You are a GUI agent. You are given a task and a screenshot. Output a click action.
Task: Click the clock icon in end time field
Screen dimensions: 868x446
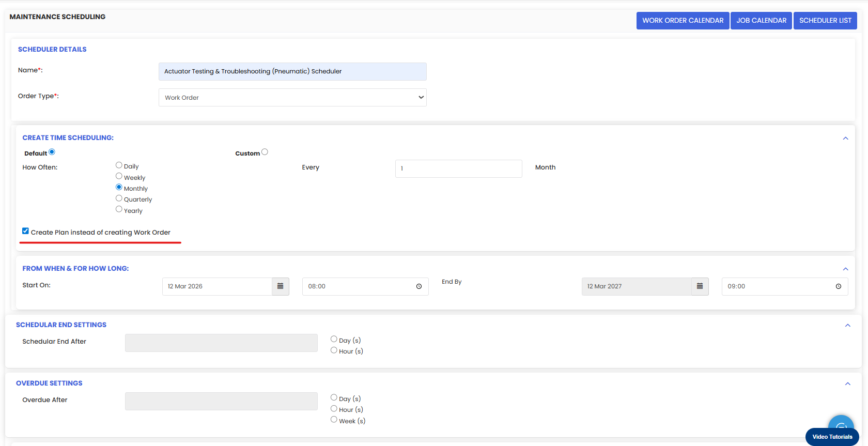coord(839,286)
